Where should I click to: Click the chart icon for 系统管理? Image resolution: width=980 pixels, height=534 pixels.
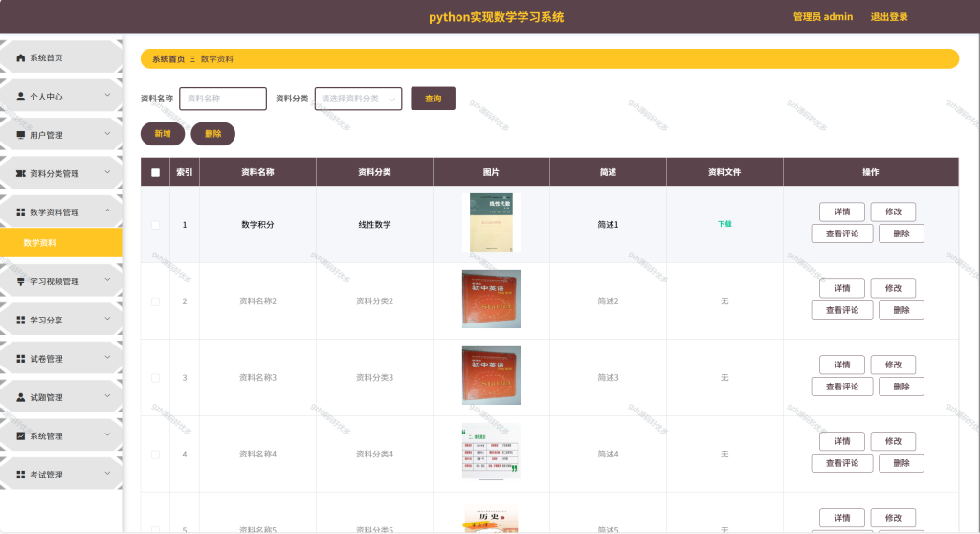coord(21,435)
